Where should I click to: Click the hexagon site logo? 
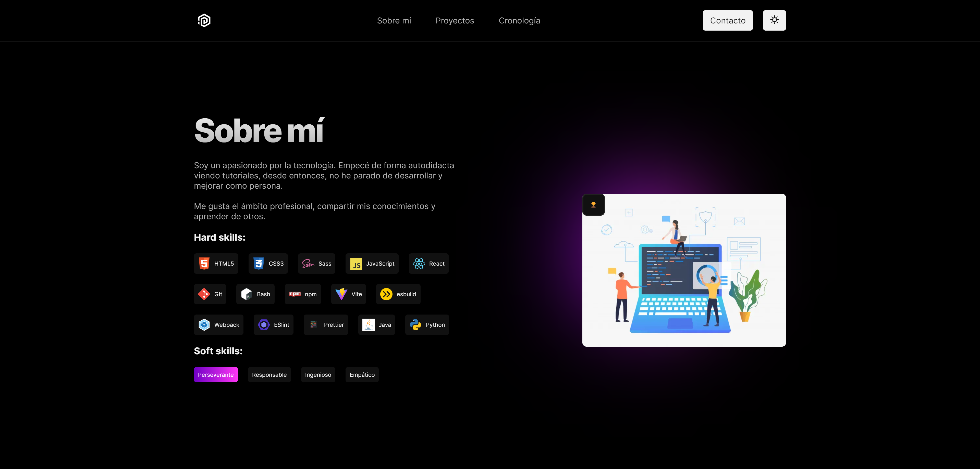[x=204, y=21]
